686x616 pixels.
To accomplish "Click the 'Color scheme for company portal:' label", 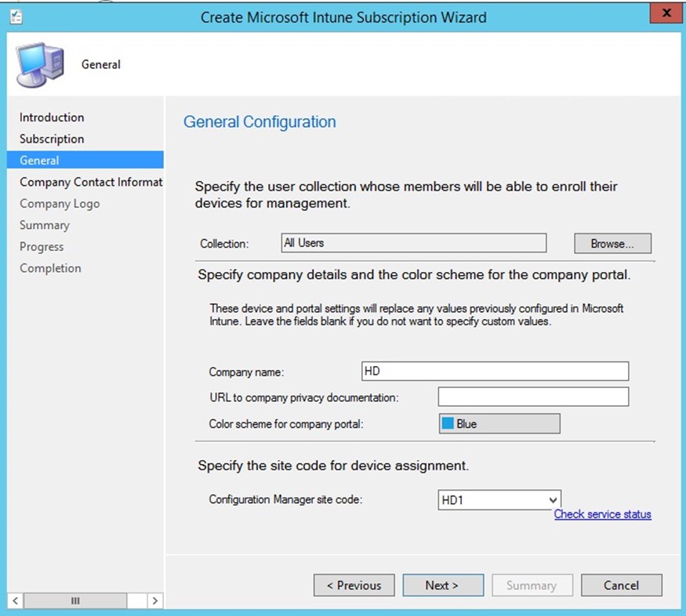I will (286, 424).
